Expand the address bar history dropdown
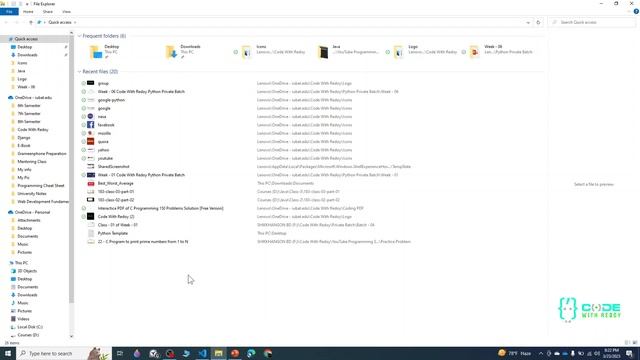Screen dimensions: 640x360 528,22
